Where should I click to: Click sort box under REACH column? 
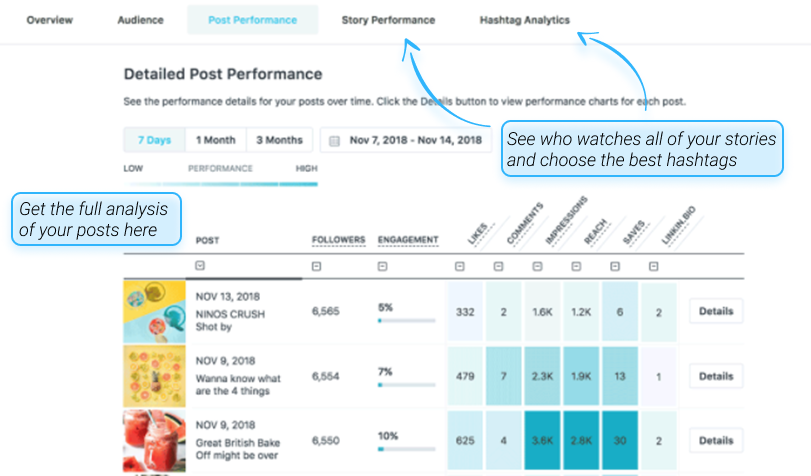576,266
